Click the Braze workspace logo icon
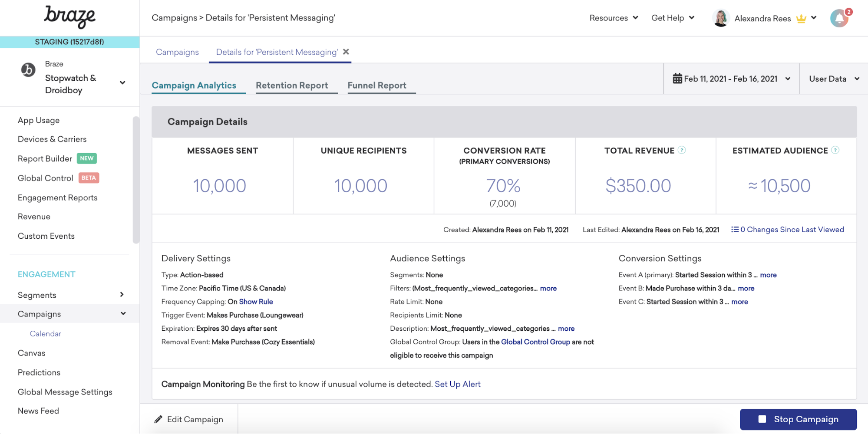 tap(28, 69)
